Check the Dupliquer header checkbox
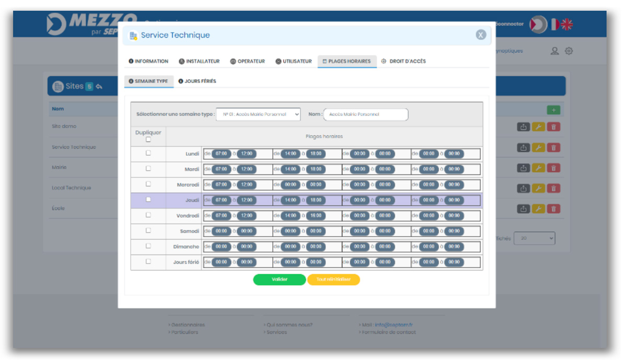 (148, 139)
